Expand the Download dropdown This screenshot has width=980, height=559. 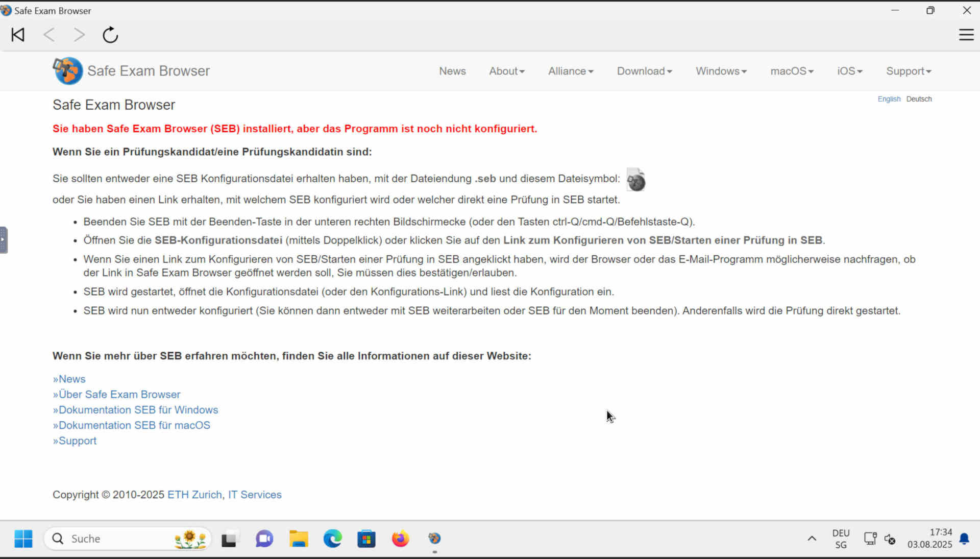pos(645,71)
